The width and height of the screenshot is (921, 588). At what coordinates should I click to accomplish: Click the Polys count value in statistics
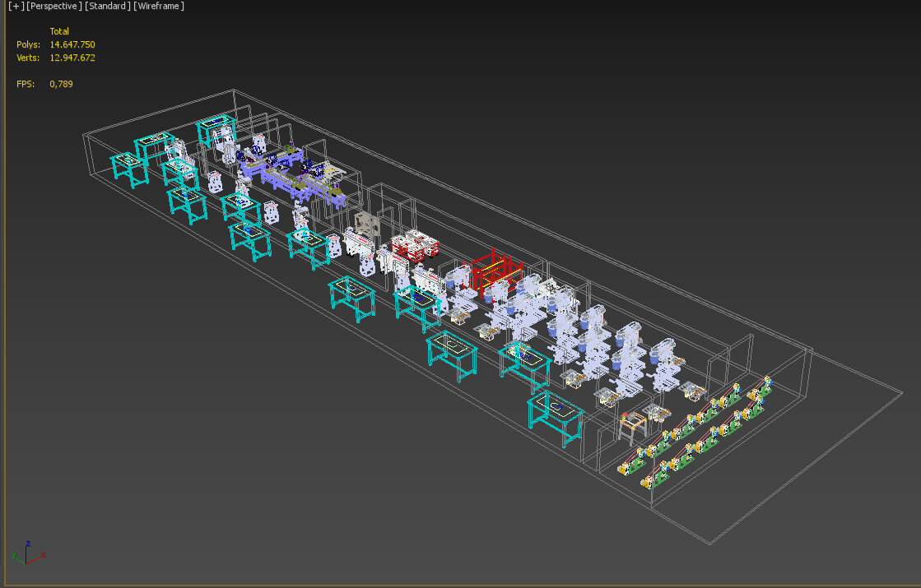point(72,44)
